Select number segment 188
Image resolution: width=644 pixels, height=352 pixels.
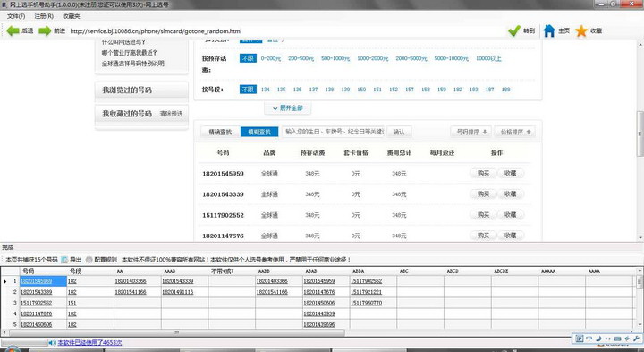point(505,90)
